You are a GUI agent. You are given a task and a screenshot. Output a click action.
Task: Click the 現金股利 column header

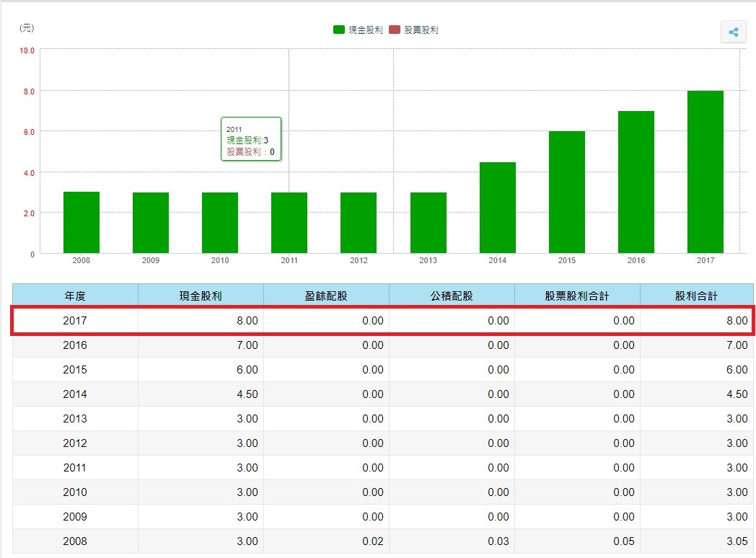tap(201, 296)
